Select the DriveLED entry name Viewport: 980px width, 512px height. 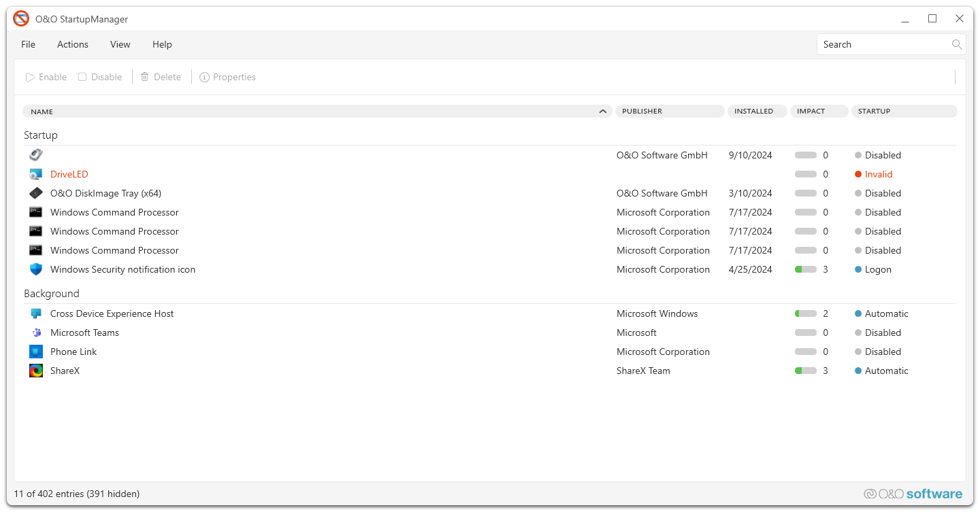[69, 174]
